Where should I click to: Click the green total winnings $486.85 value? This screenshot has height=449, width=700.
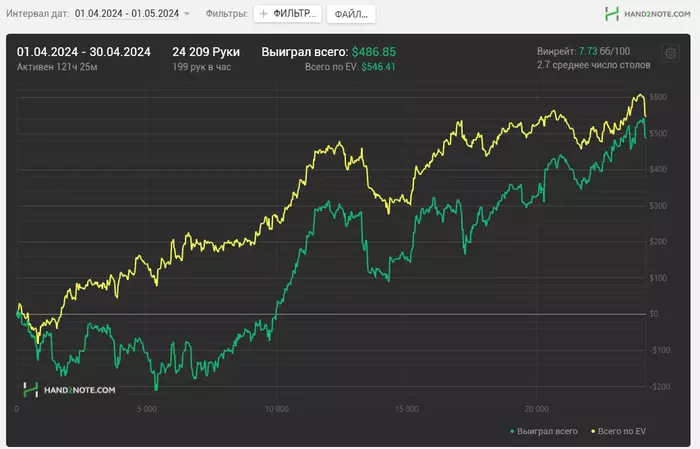click(373, 51)
